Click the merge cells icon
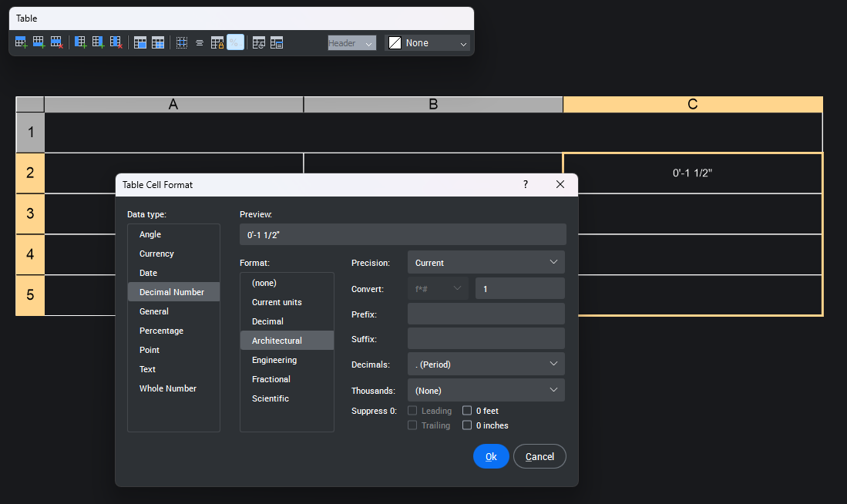847x504 pixels. point(140,43)
